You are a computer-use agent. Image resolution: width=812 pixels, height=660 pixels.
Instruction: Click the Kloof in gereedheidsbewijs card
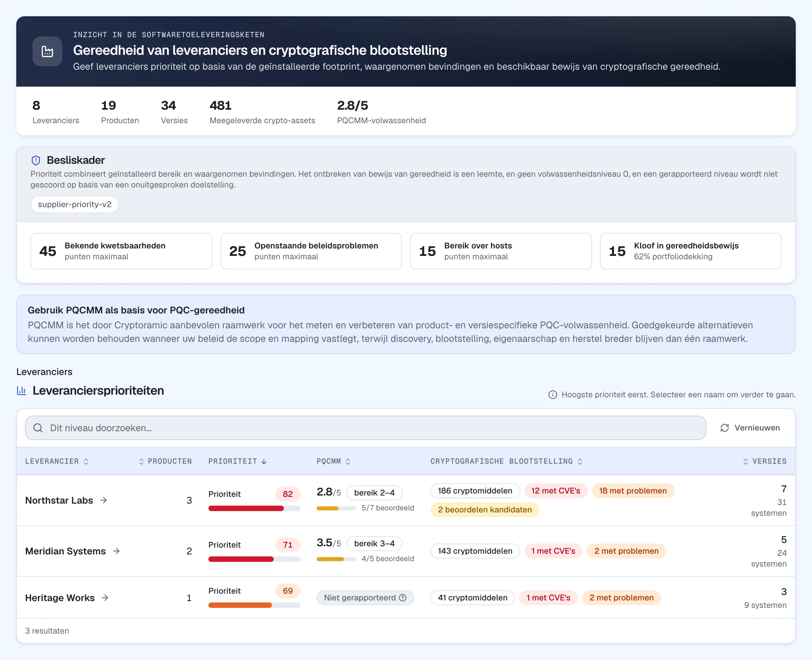691,251
